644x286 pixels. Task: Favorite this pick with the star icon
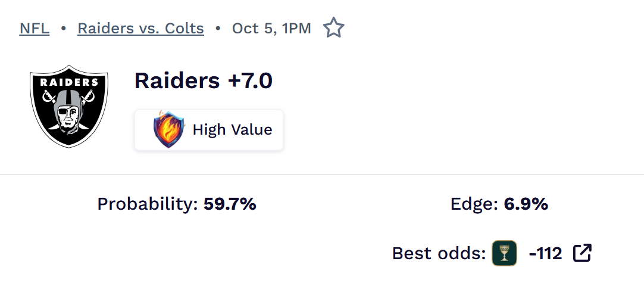click(333, 28)
